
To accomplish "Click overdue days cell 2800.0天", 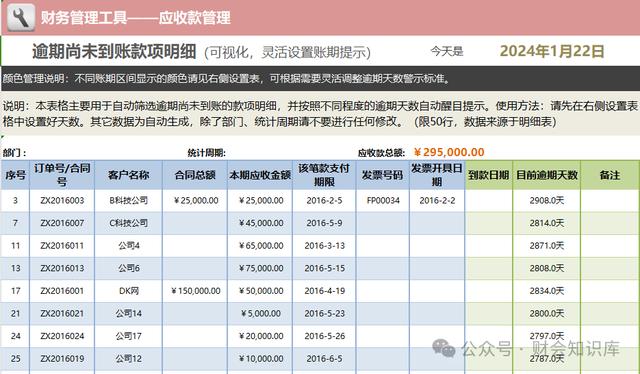I will coord(547,314).
